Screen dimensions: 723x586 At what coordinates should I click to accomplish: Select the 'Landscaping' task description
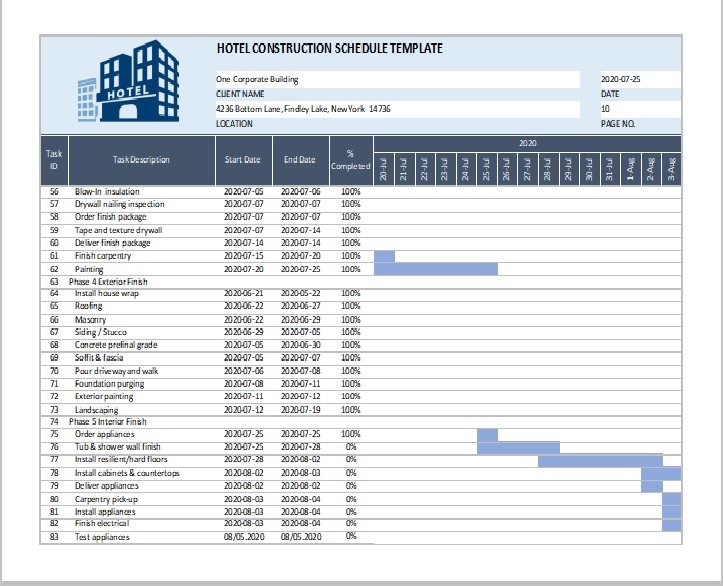tap(97, 410)
